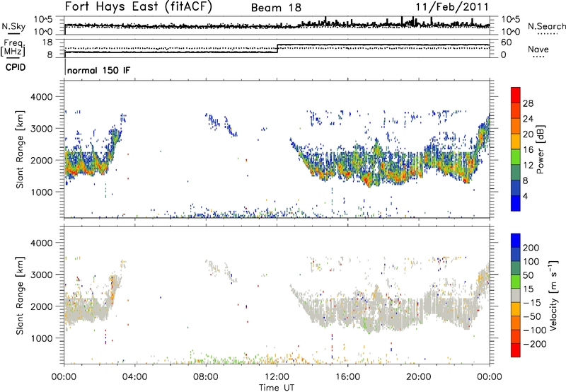Viewport: 566px width, 392px height.
Task: Click the '4000' tick on power panel
Action: pyautogui.click(x=42, y=97)
